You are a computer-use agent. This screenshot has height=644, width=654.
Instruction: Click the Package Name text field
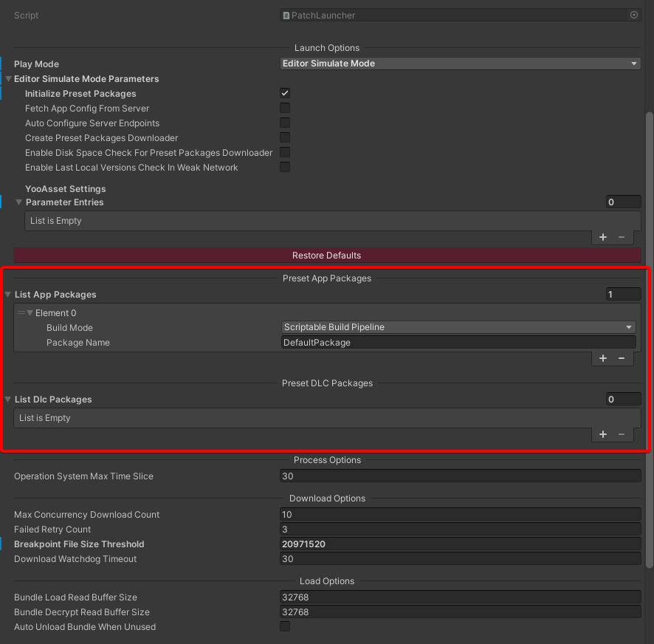click(x=458, y=343)
